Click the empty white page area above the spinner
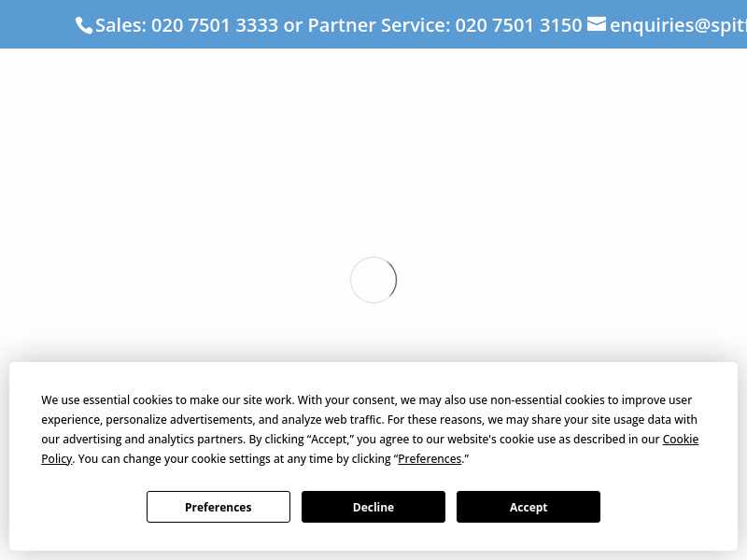747x560 pixels. point(373,152)
